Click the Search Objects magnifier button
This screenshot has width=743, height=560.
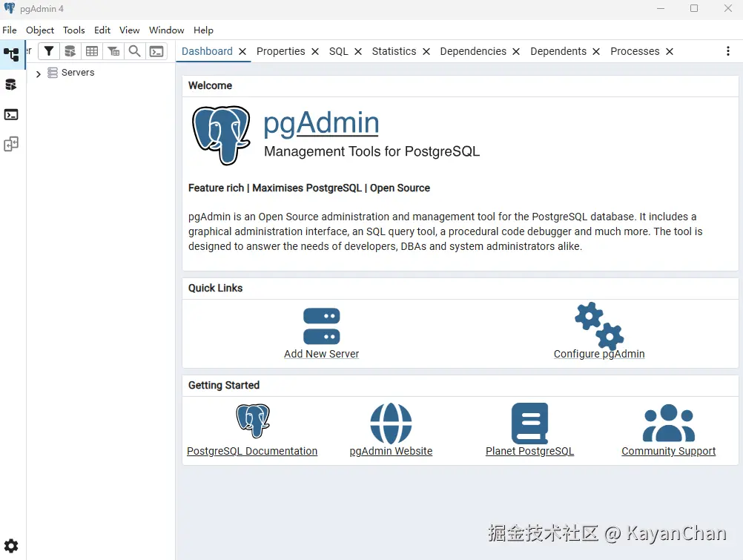pyautogui.click(x=134, y=51)
